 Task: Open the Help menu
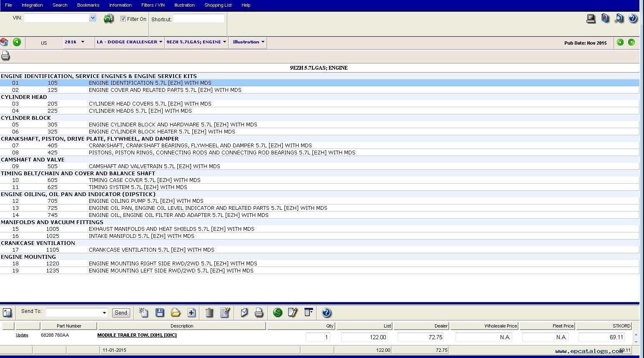tap(246, 5)
